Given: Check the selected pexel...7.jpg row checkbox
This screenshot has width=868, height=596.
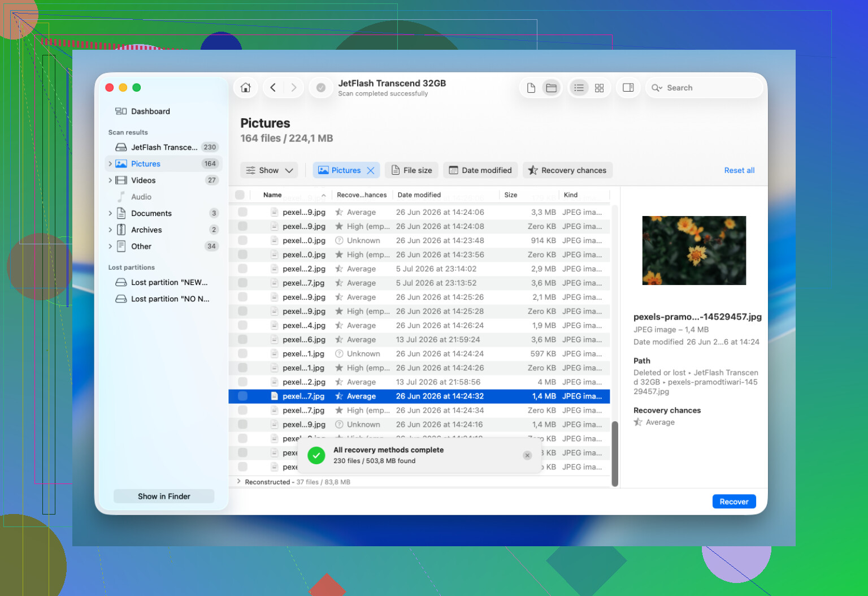Looking at the screenshot, I should pyautogui.click(x=242, y=396).
